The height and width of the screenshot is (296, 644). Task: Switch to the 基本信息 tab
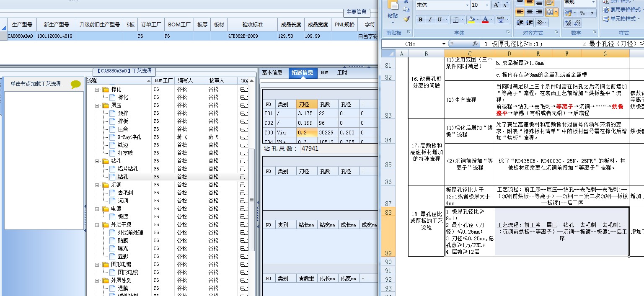point(272,72)
